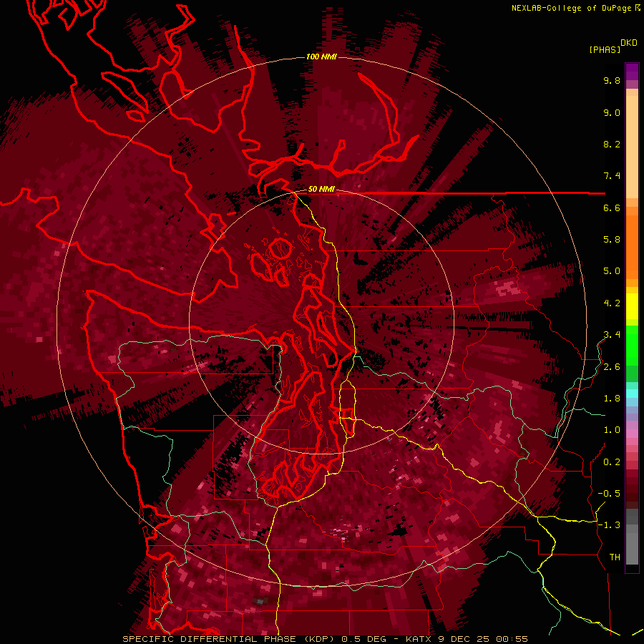This screenshot has width=644, height=644.
Task: Click the KATX 9 DEC 25 00:55 timestamp
Action: (467, 639)
